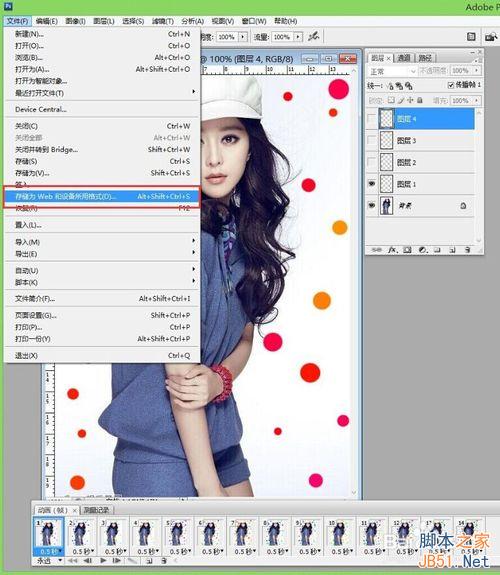The height and width of the screenshot is (575, 500).
Task: Choose 存储为 Web 和设备所用格式 menu entry
Action: click(x=102, y=197)
